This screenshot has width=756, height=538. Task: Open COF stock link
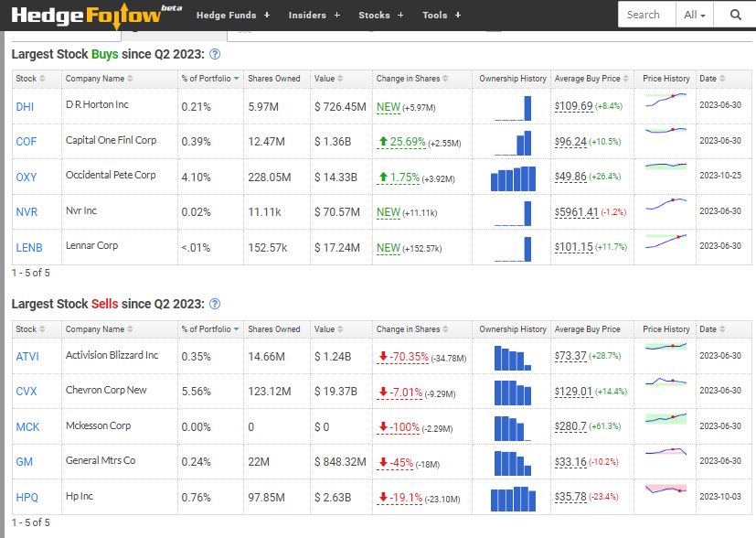pyautogui.click(x=26, y=142)
